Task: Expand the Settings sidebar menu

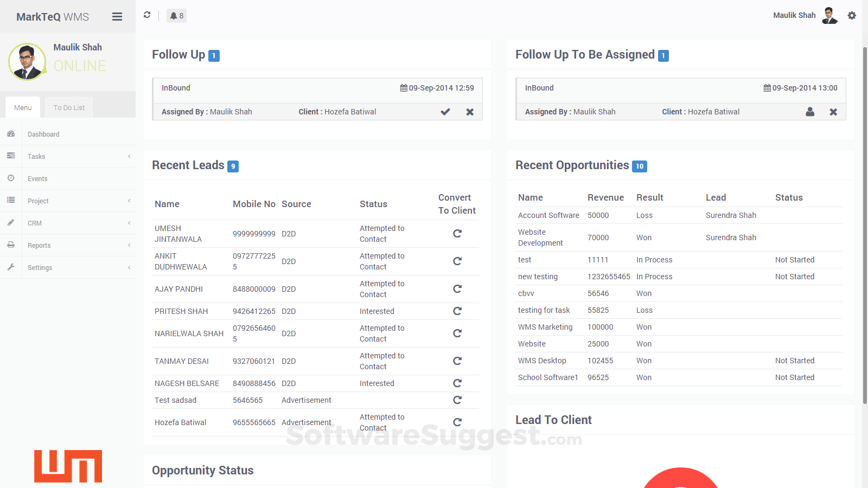Action: coord(68,267)
